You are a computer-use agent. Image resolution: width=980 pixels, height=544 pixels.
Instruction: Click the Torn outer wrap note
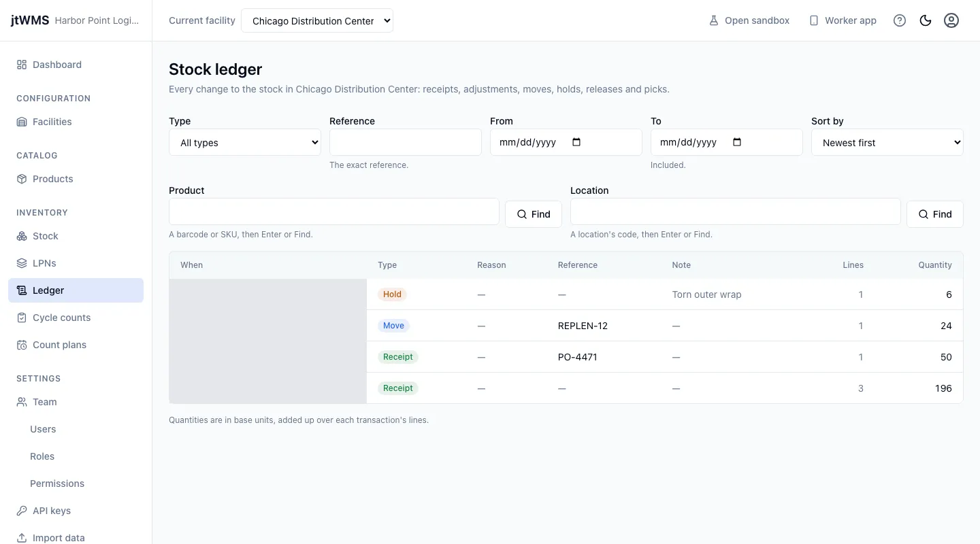pyautogui.click(x=706, y=294)
